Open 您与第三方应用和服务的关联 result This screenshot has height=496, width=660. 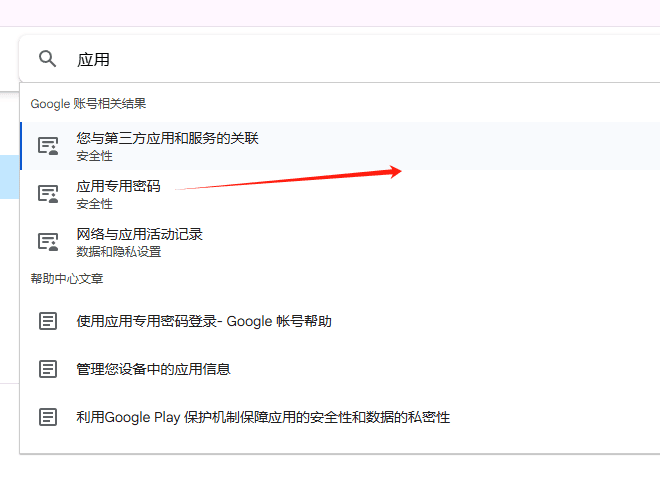pyautogui.click(x=340, y=146)
